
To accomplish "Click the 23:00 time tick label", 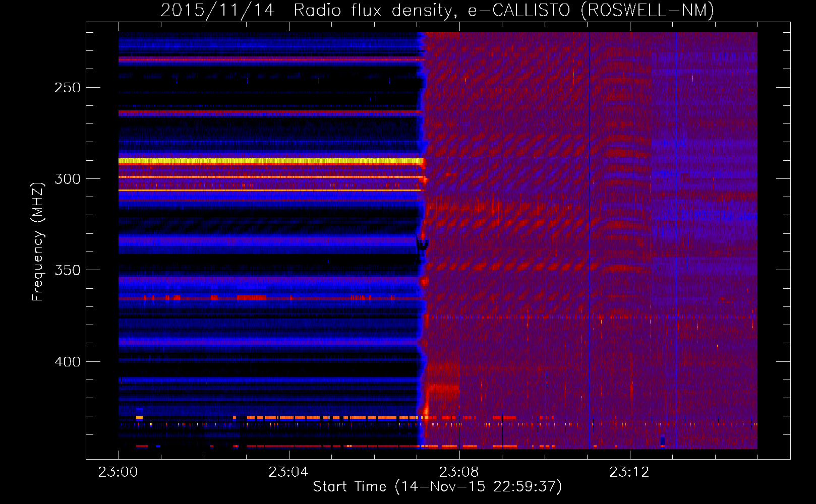I will pos(118,472).
